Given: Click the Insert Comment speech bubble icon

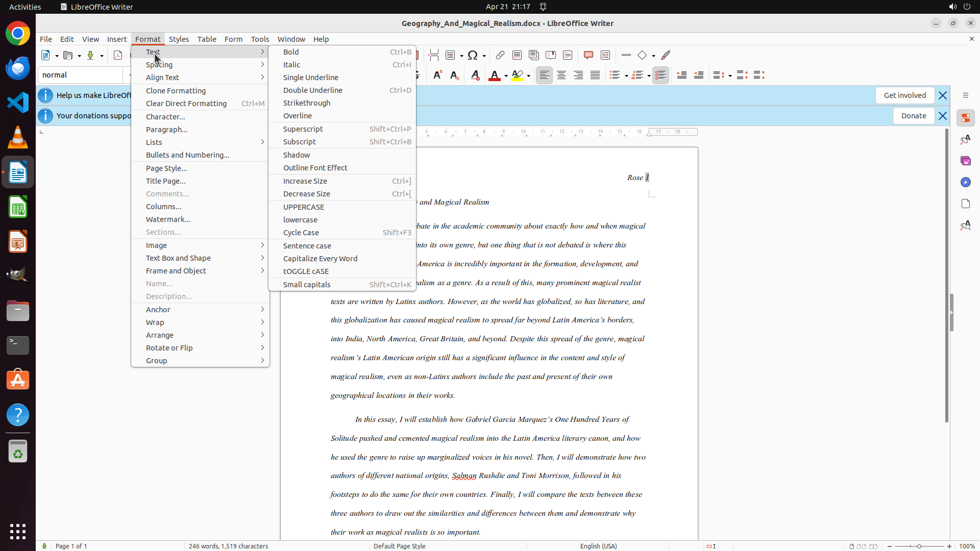Looking at the screenshot, I should [x=588, y=55].
